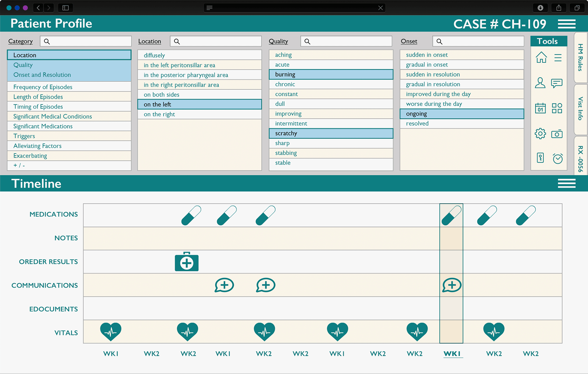Open the calendar icon in Tools panel

point(540,108)
